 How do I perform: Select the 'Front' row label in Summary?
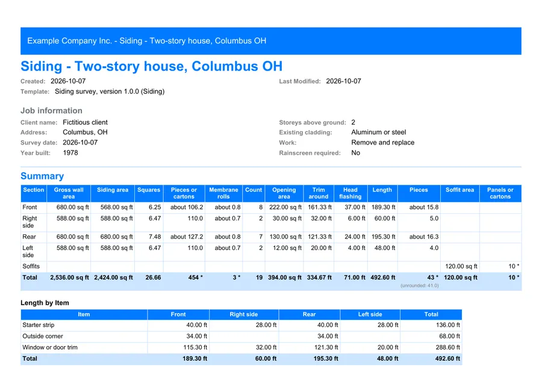(x=30, y=207)
